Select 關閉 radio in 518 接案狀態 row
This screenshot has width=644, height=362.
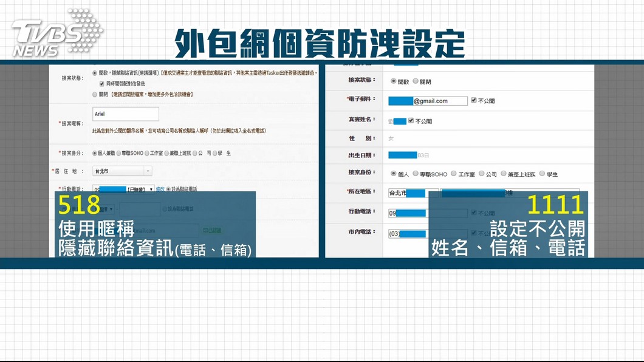tap(95, 94)
